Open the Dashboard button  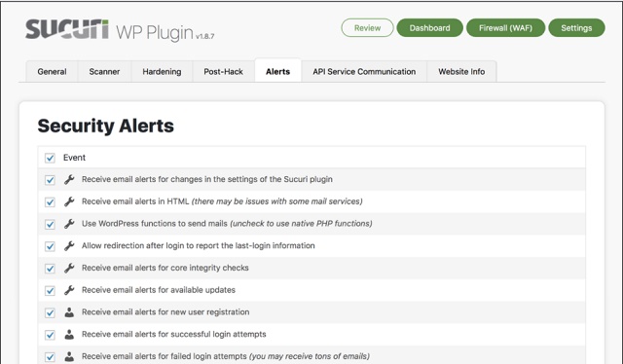pos(430,28)
